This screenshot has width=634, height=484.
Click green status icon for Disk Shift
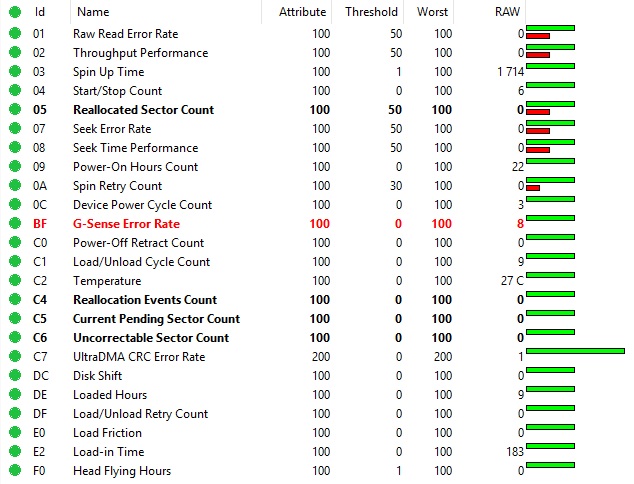tap(14, 376)
